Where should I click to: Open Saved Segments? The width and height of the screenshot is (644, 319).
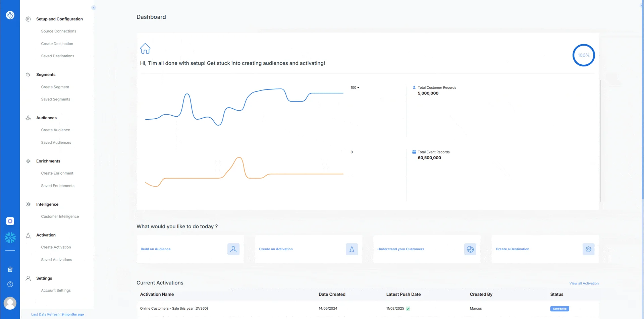tap(56, 99)
